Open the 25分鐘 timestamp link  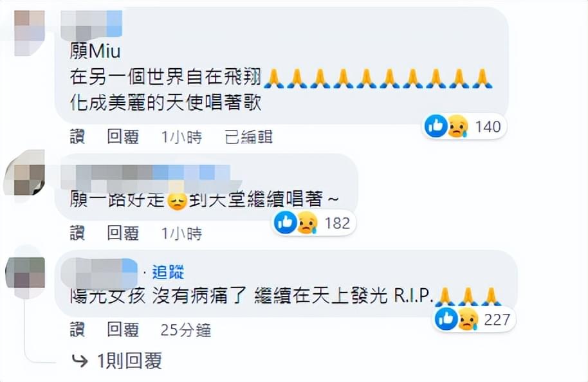pyautogui.click(x=186, y=330)
